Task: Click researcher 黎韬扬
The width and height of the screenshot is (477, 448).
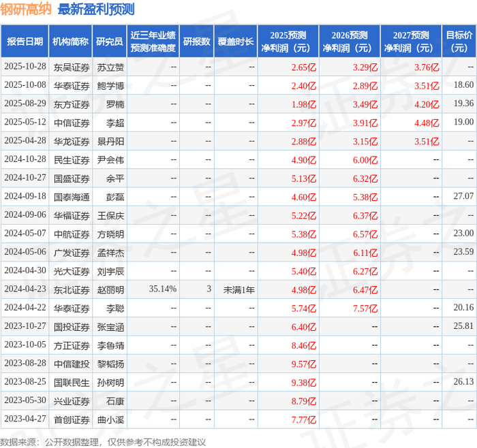Action: [x=110, y=364]
